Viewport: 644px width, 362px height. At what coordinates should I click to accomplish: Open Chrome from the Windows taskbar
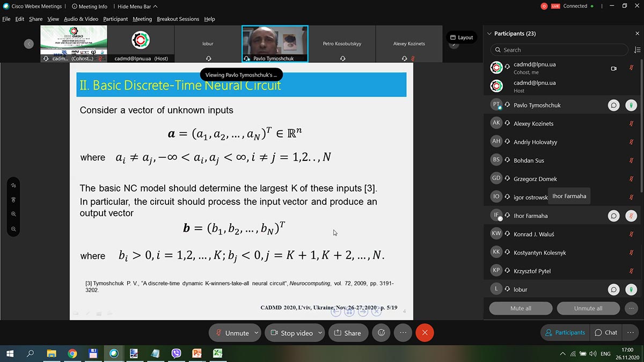coord(72,353)
